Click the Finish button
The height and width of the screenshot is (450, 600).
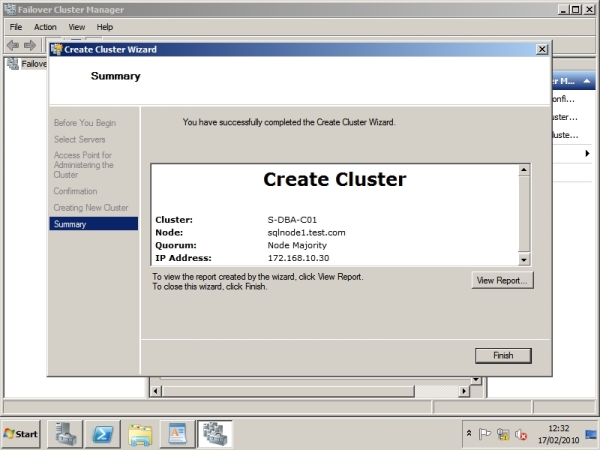503,355
